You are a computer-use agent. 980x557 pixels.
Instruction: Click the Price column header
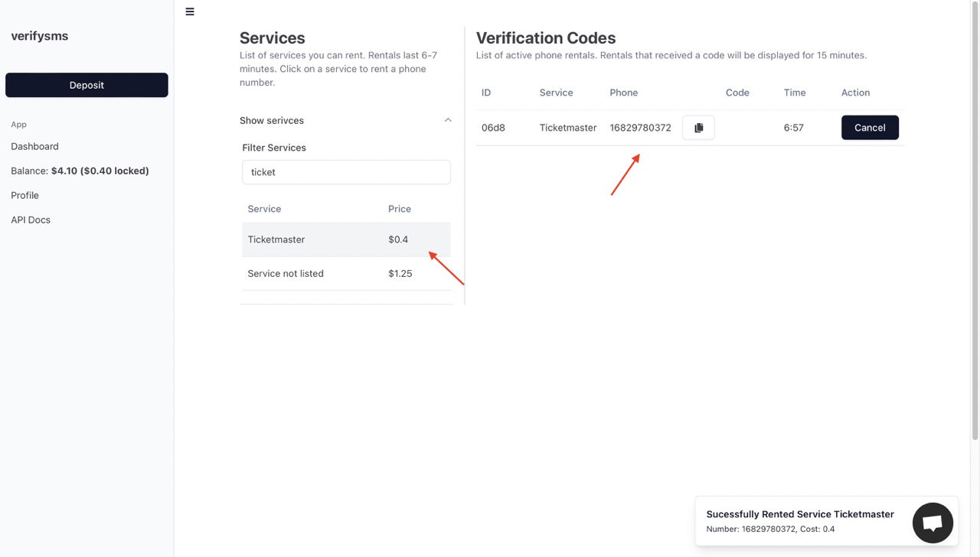400,209
